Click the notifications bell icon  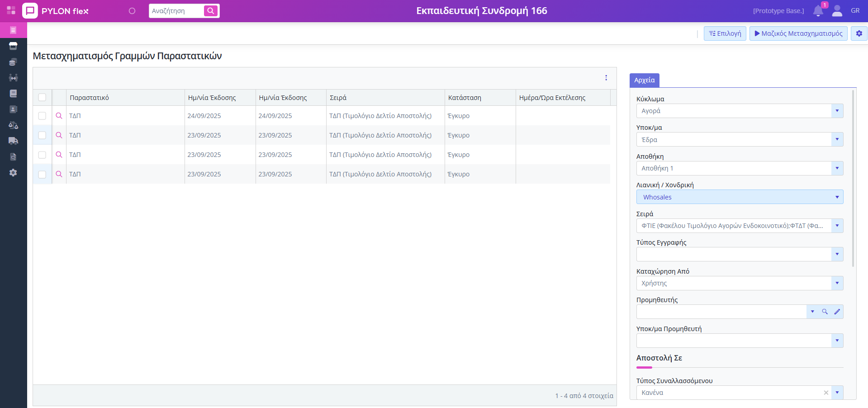click(x=818, y=11)
